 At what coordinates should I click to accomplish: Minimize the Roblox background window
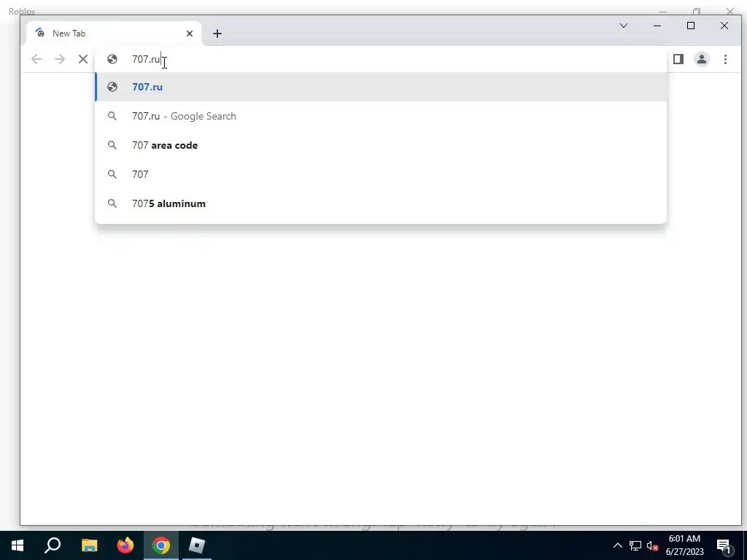(663, 12)
